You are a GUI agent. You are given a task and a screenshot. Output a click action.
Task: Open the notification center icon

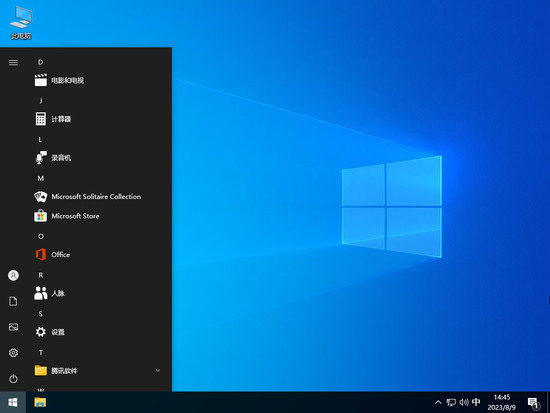pyautogui.click(x=533, y=403)
